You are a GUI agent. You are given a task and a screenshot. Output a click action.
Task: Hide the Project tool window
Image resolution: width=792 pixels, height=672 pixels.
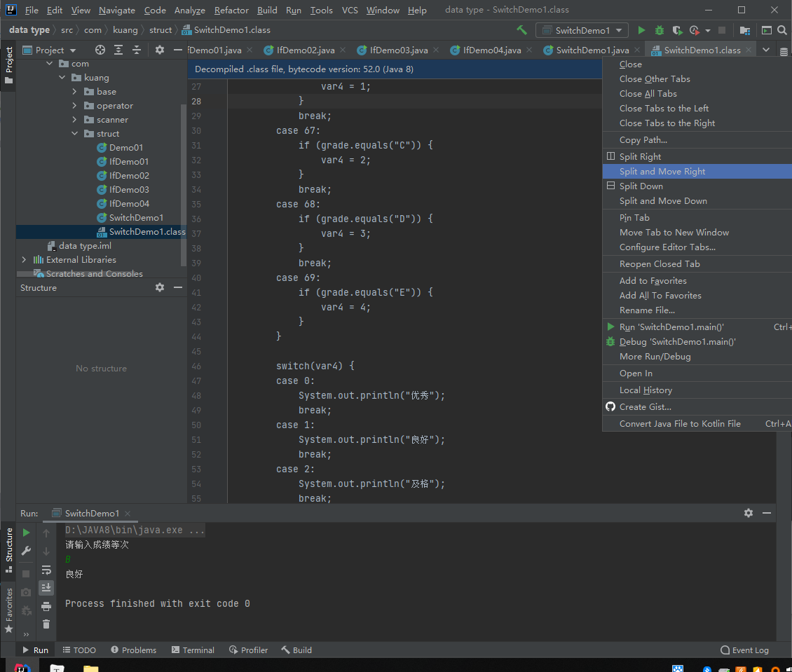coord(178,50)
